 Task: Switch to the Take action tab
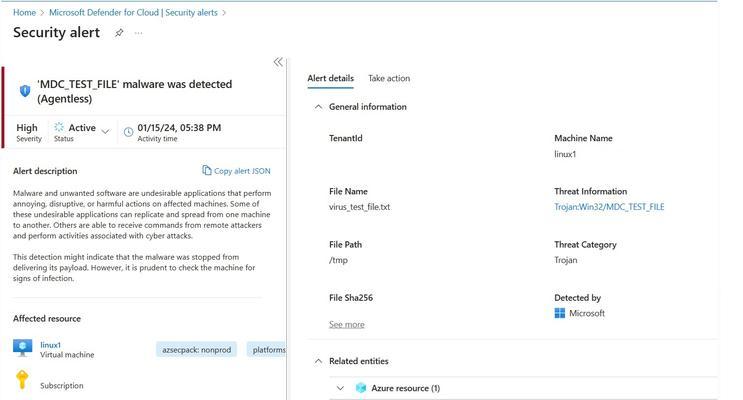[x=389, y=79]
